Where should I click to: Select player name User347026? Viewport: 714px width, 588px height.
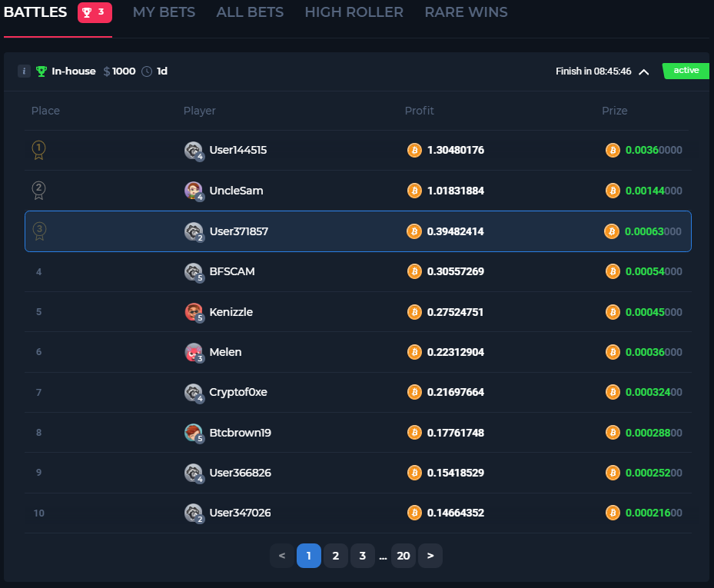pyautogui.click(x=240, y=513)
